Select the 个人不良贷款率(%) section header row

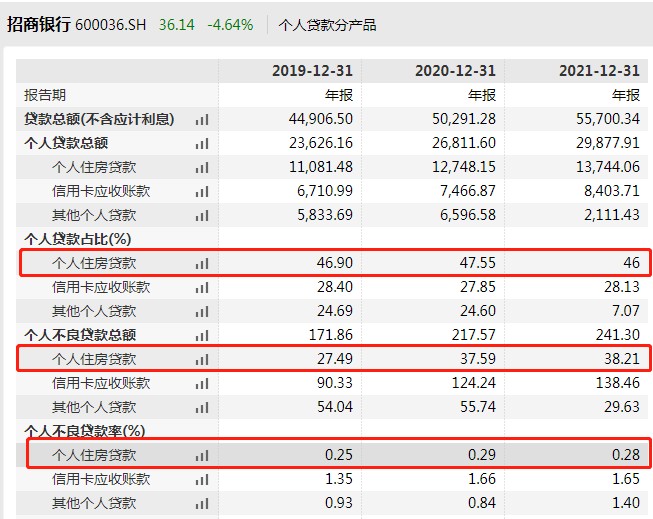(x=85, y=431)
